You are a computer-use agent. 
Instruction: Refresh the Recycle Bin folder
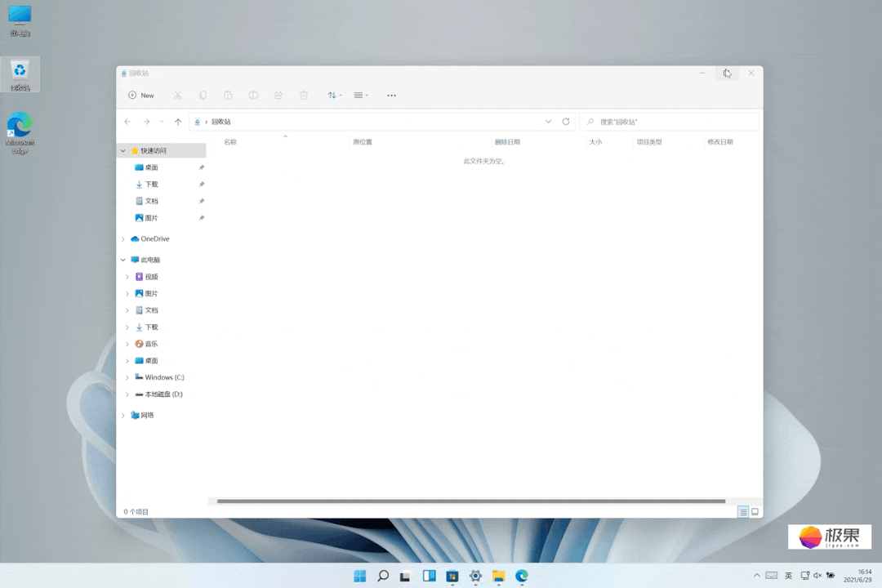tap(566, 122)
